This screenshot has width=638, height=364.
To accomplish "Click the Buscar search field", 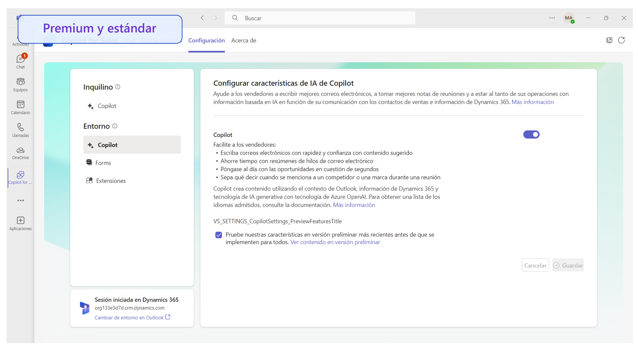I will [320, 18].
